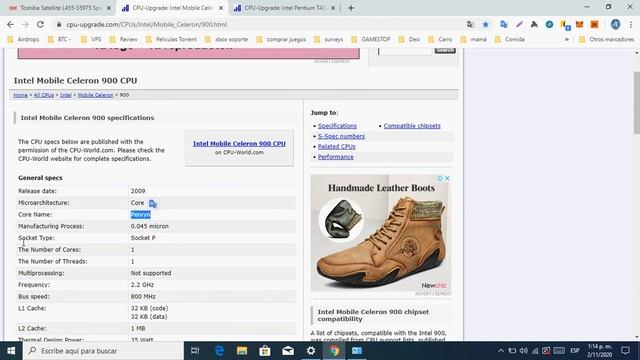Click the MetaMask fox extension icon
Image resolution: width=640 pixels, height=360 pixels.
[x=579, y=24]
